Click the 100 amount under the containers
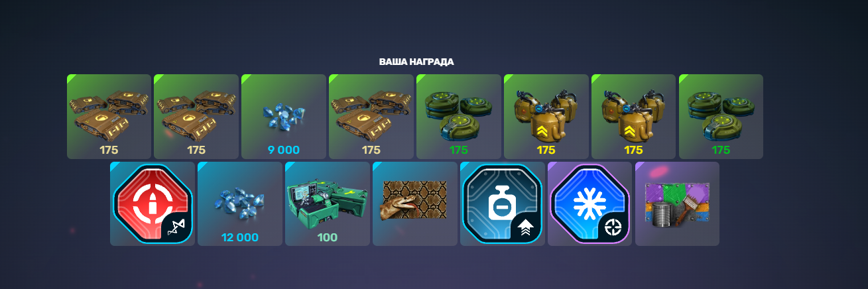 [328, 237]
